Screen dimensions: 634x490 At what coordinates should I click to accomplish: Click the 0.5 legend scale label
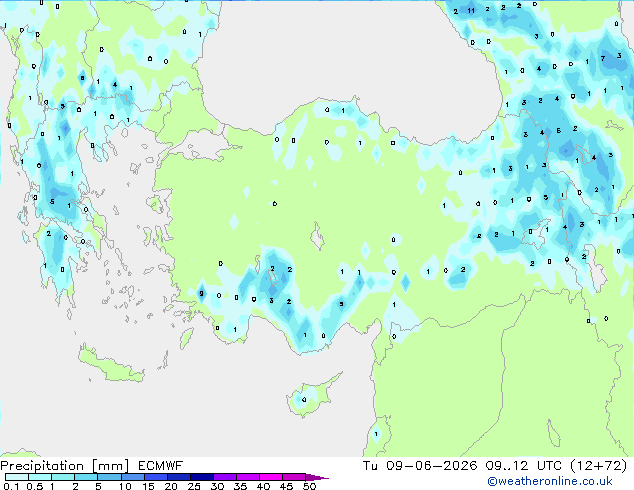click(x=34, y=486)
